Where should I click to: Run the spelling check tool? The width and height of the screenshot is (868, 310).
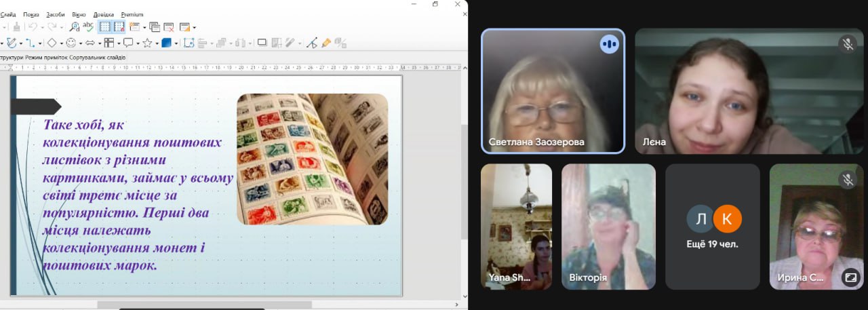tap(89, 27)
